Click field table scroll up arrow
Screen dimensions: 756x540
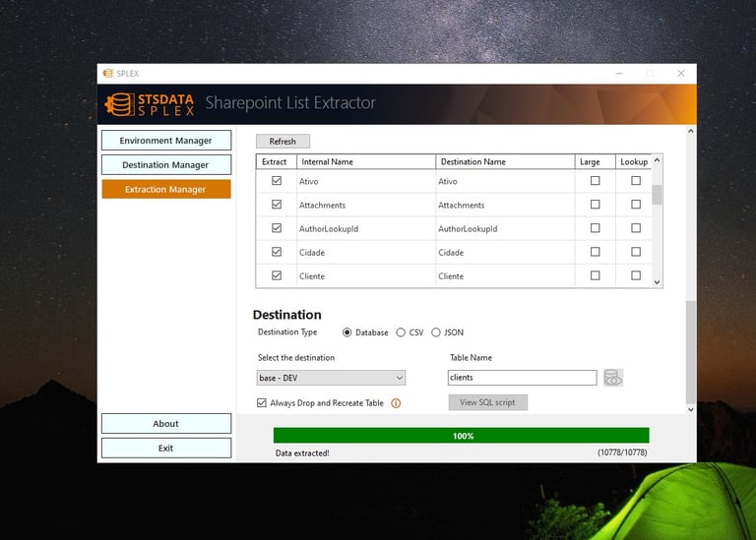(x=657, y=160)
